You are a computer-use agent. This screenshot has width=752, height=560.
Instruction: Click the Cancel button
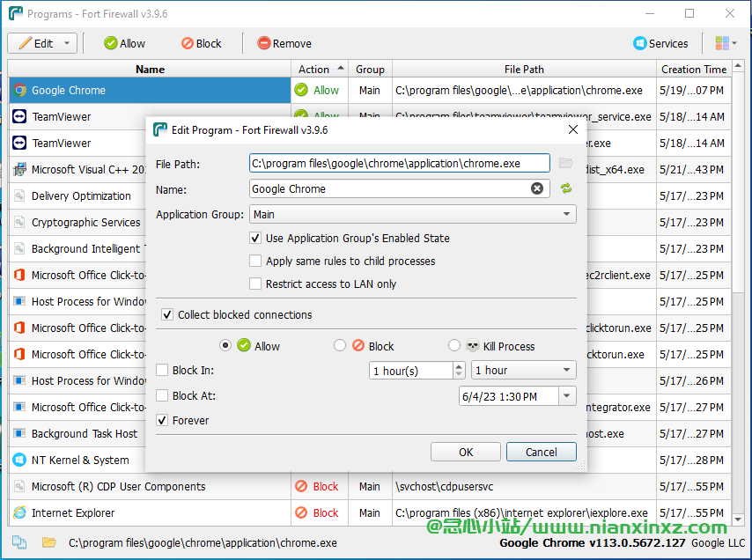coord(542,452)
